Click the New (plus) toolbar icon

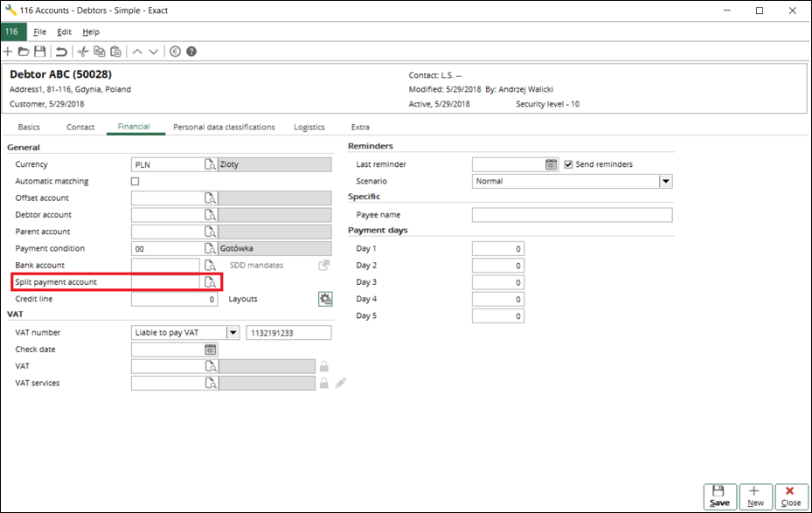[8, 52]
